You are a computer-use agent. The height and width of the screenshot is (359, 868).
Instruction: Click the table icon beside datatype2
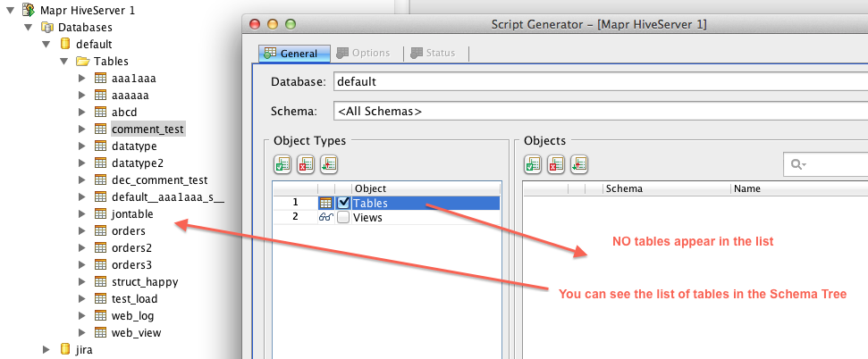[x=100, y=163]
